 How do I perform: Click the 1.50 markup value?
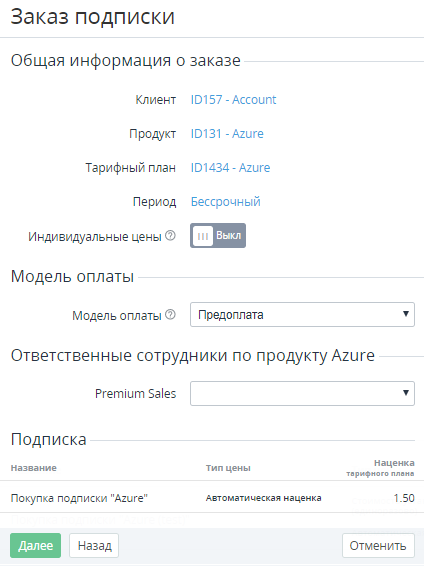click(x=404, y=498)
